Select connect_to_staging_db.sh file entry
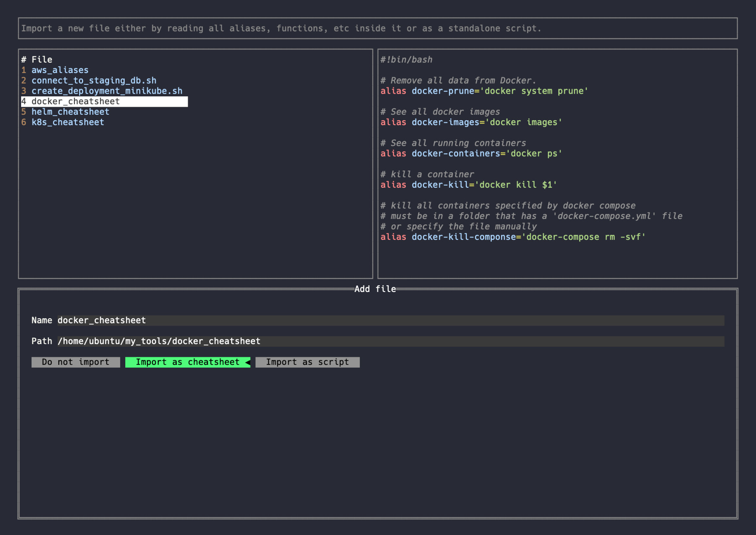This screenshot has height=535, width=756. tap(94, 81)
